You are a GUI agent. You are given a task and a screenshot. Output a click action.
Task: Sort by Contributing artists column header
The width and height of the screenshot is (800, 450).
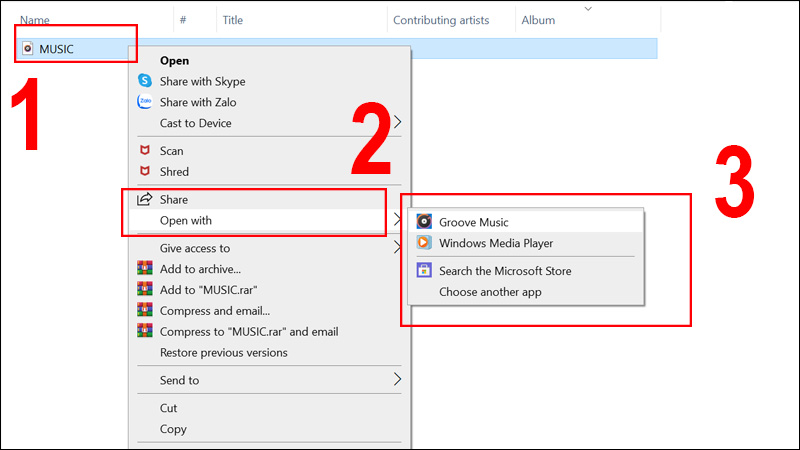click(441, 20)
